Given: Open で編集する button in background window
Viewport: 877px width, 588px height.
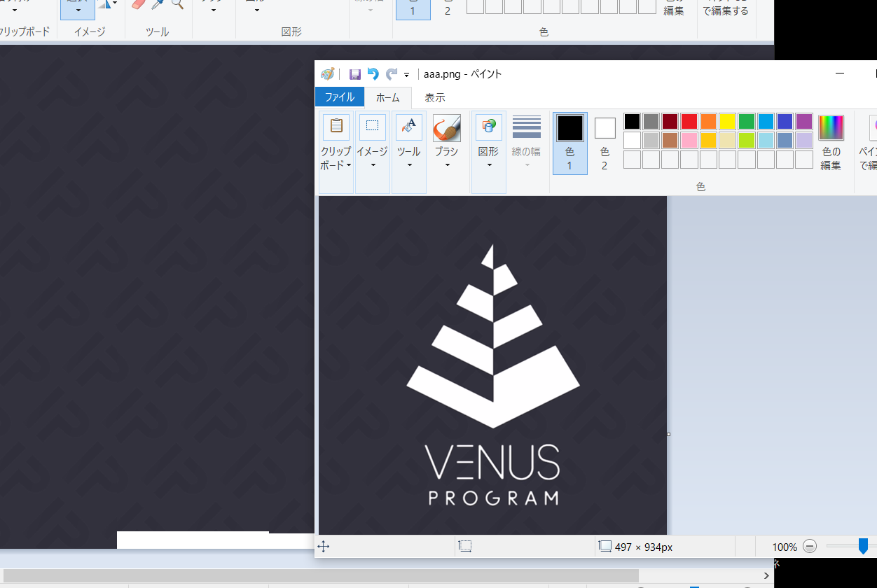Looking at the screenshot, I should [726, 10].
